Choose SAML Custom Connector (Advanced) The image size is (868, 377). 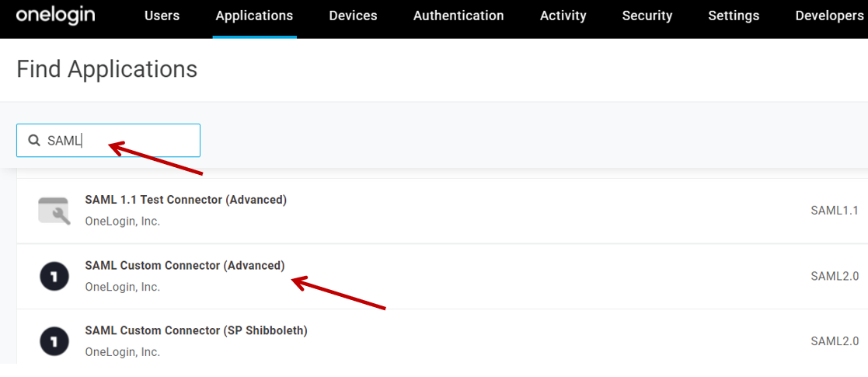185,265
